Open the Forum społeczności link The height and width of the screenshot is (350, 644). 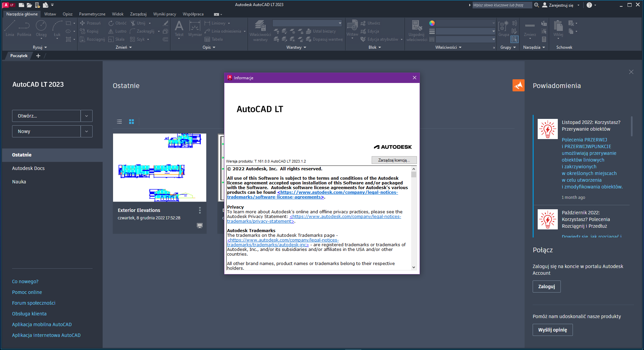[x=34, y=303]
